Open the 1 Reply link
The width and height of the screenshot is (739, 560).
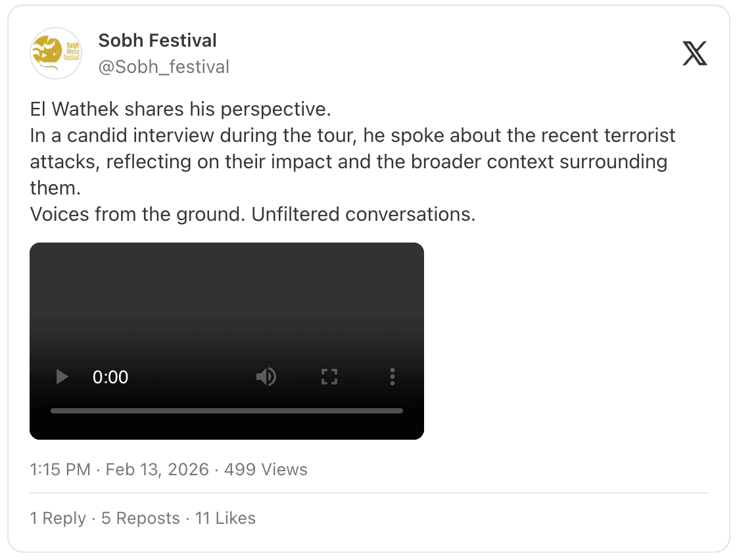[58, 518]
